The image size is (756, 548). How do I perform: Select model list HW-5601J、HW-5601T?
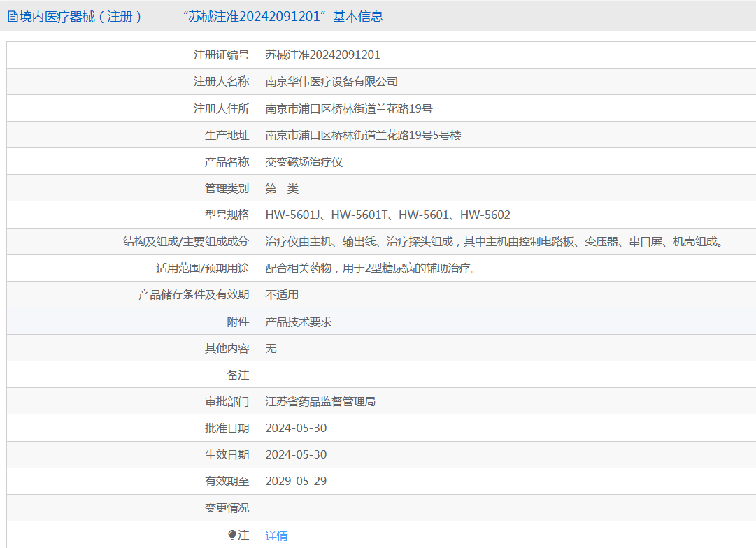coord(387,215)
